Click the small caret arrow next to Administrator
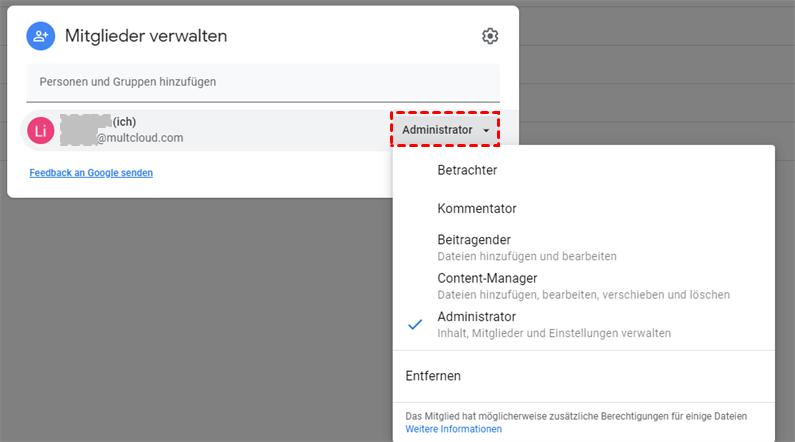 pyautogui.click(x=486, y=131)
